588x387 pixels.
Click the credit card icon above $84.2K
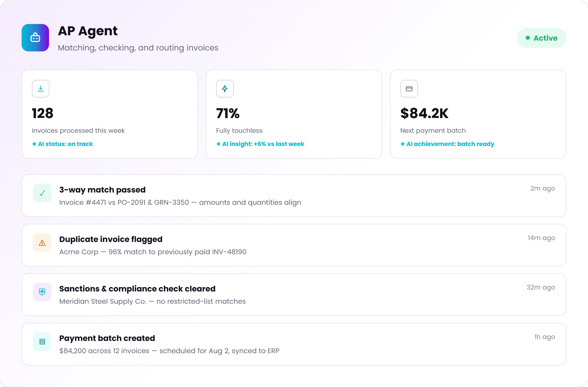pyautogui.click(x=409, y=89)
